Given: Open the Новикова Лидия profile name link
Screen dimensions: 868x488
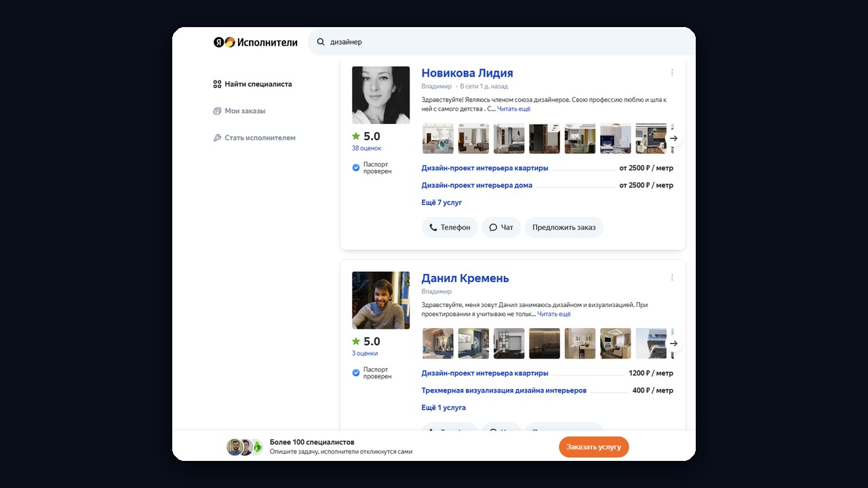Looking at the screenshot, I should pos(467,73).
